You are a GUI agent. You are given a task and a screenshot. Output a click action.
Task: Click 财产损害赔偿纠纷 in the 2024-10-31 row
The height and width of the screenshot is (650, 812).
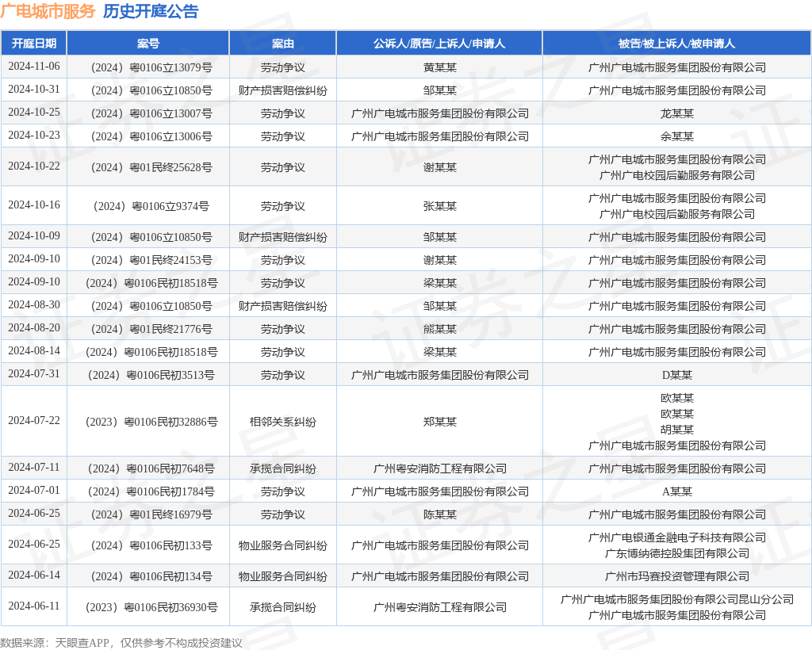tap(283, 90)
